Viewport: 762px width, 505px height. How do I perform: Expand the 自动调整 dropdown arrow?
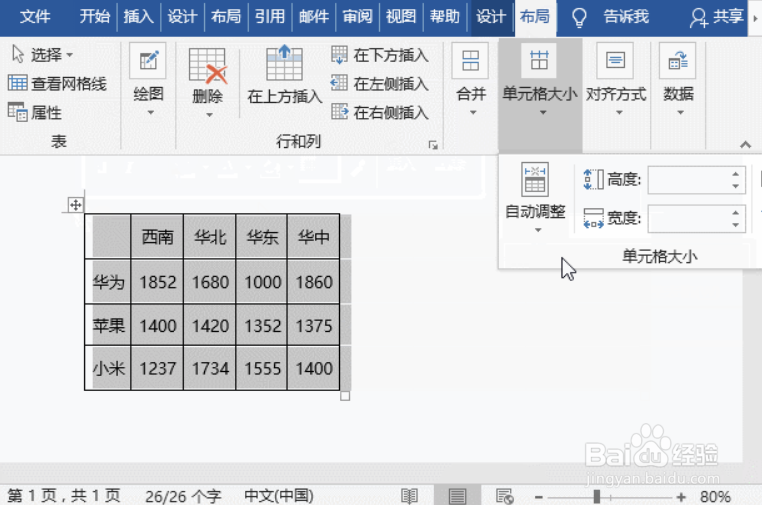[538, 230]
